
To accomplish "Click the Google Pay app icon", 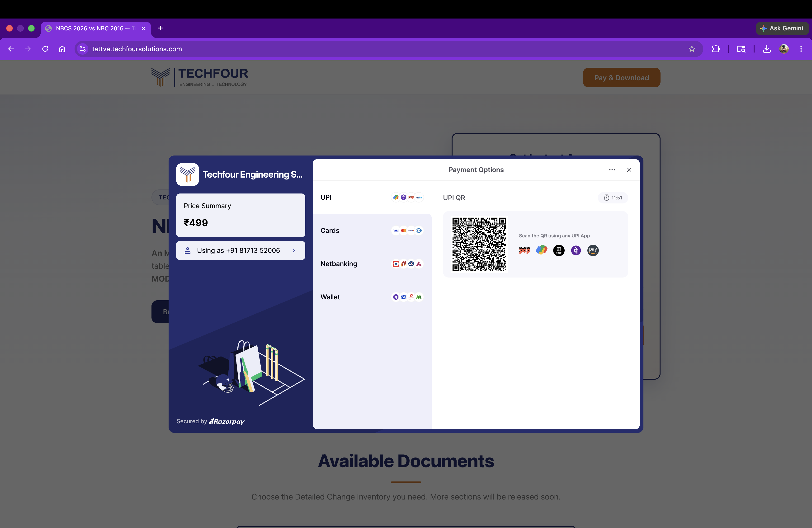I will coord(541,250).
